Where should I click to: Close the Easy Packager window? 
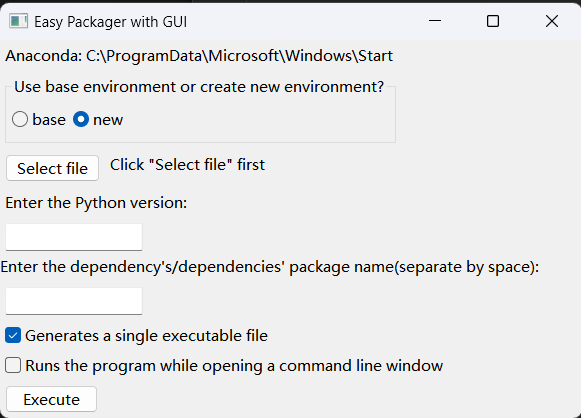click(x=552, y=21)
